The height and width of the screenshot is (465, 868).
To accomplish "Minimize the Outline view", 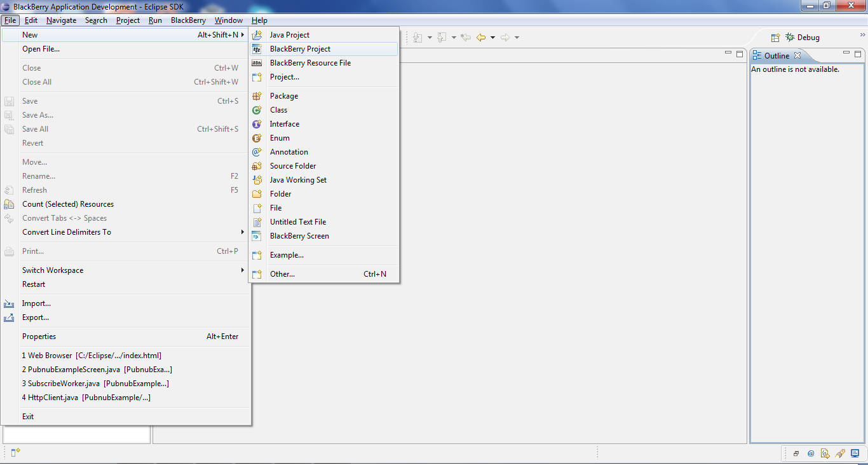I will 846,54.
